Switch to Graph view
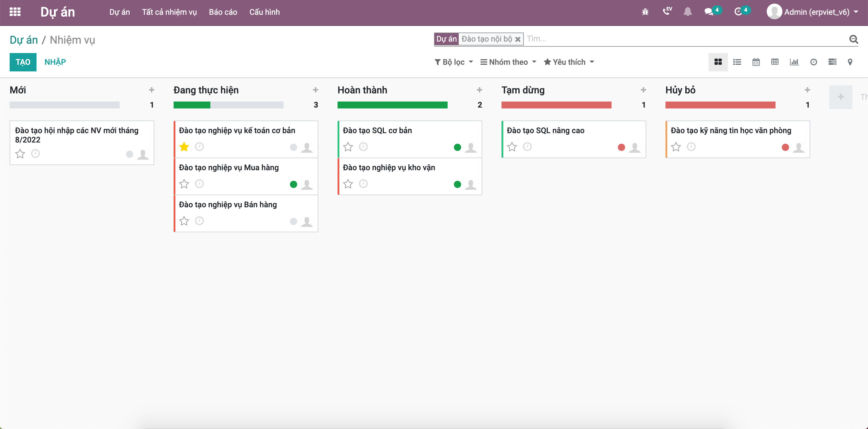Screen dimensions: 868x429 (794, 62)
